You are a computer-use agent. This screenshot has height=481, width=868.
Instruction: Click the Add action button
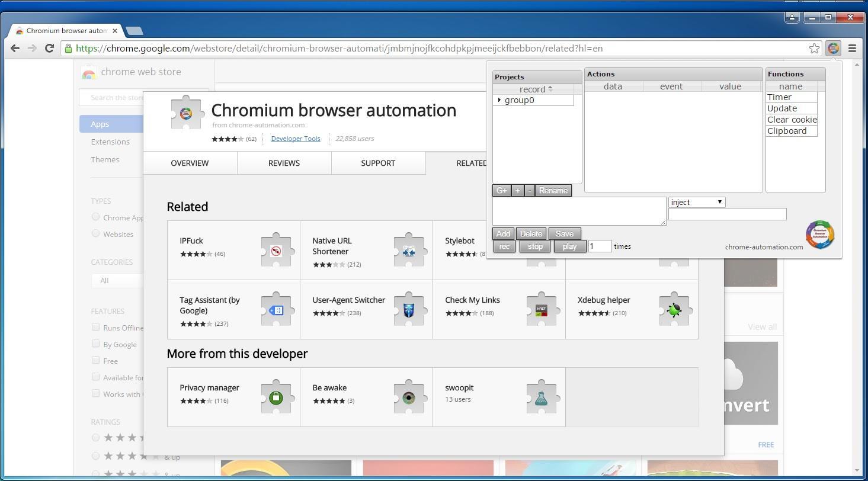[x=503, y=233]
